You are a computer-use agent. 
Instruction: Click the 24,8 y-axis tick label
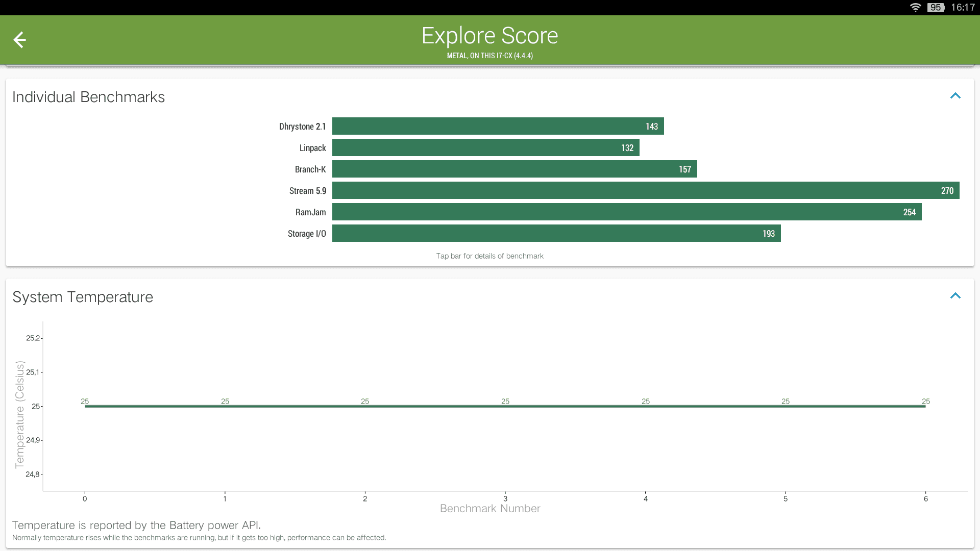(x=33, y=474)
